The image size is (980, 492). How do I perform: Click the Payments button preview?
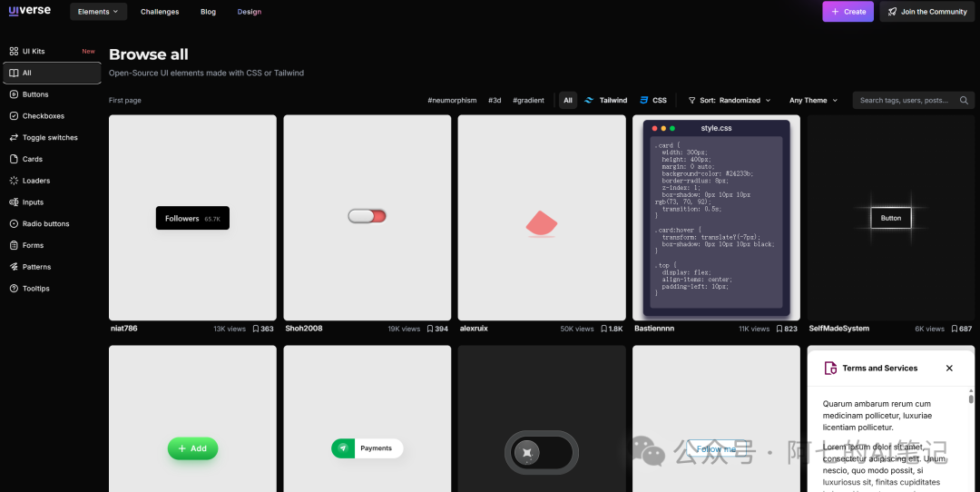(x=367, y=448)
